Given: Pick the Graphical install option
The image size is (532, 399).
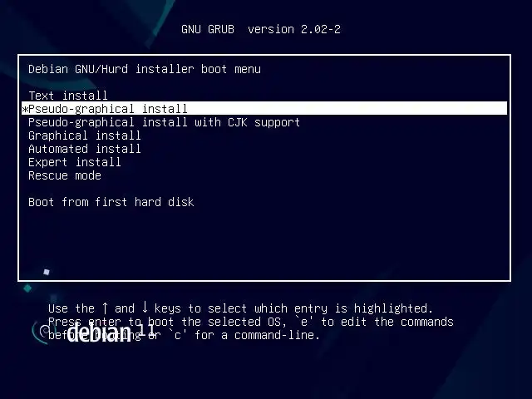Looking at the screenshot, I should (x=85, y=135).
